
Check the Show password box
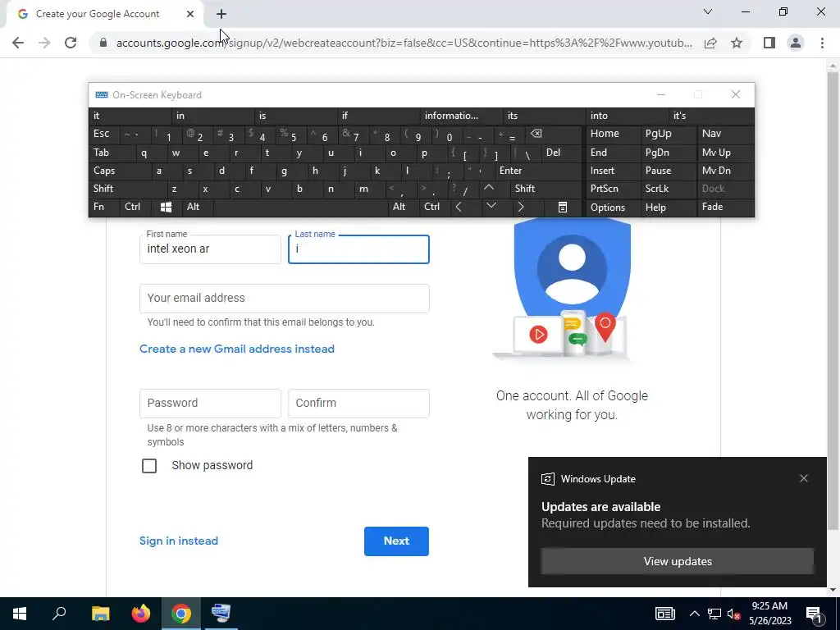pyautogui.click(x=149, y=466)
